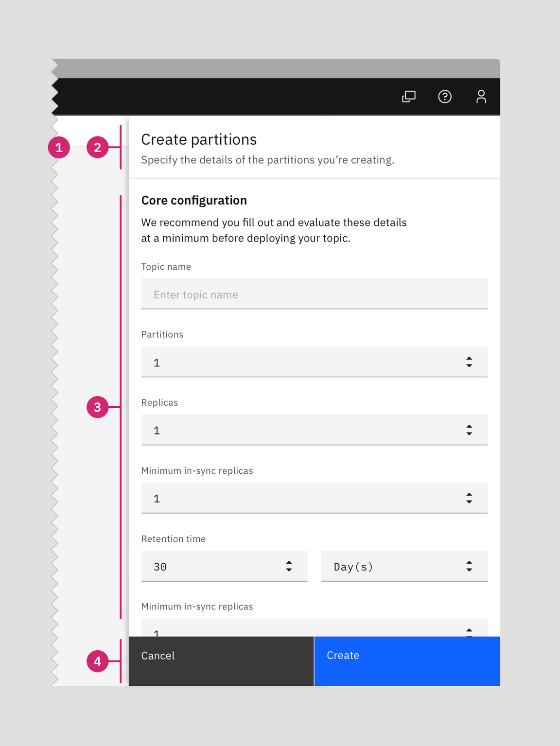Viewport: 560px width, 746px height.
Task: Cancel the partition creation
Action: 220,661
